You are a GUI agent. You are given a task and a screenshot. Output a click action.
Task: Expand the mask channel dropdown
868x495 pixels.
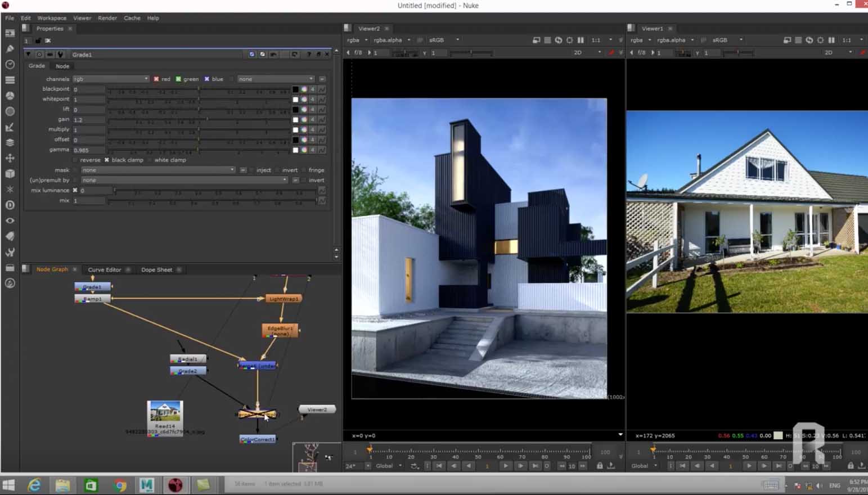(158, 170)
